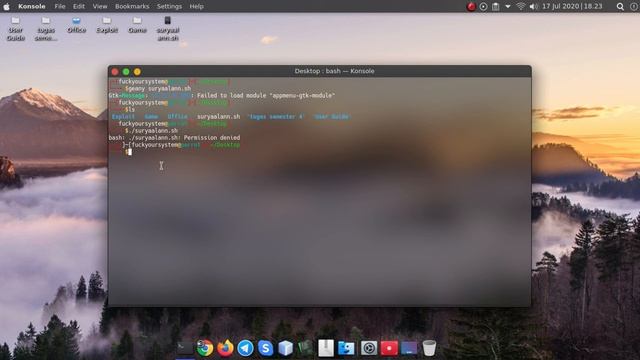Select the Office desktop folder
This screenshot has width=640, height=360.
pyautogui.click(x=76, y=25)
